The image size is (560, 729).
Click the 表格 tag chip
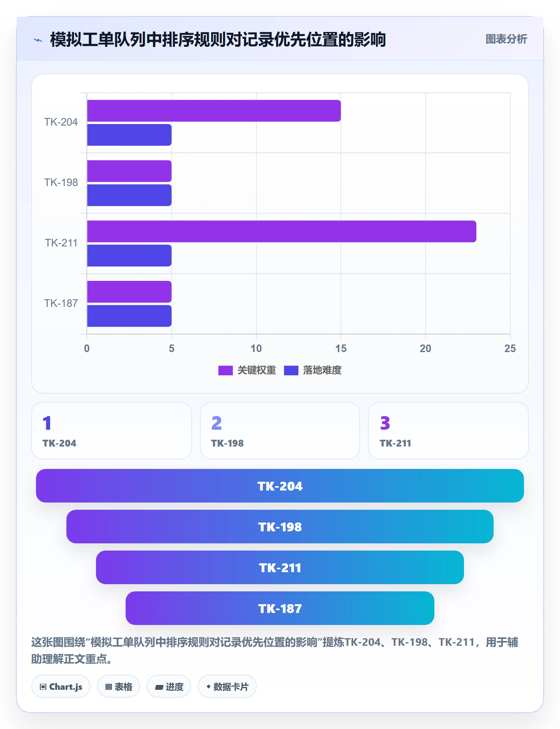coord(118,687)
